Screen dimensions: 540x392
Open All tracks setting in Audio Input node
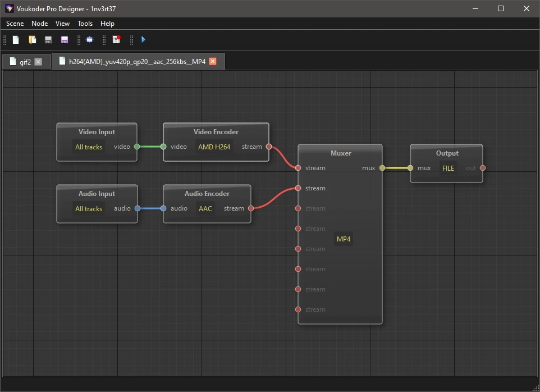(x=89, y=209)
